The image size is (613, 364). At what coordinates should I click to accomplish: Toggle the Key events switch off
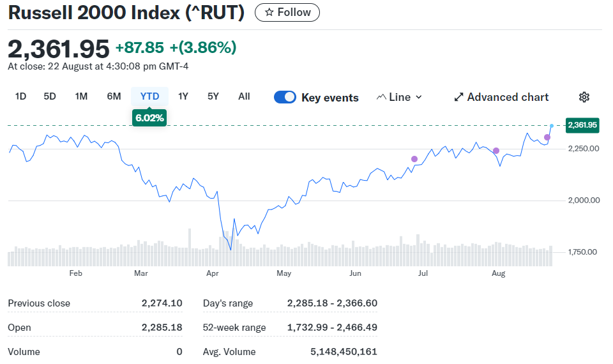[x=285, y=97]
